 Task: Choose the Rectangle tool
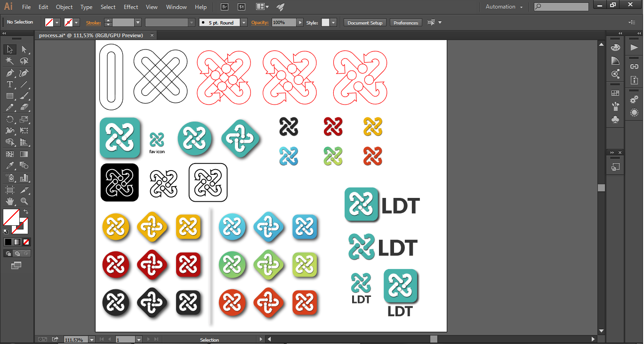click(x=10, y=96)
